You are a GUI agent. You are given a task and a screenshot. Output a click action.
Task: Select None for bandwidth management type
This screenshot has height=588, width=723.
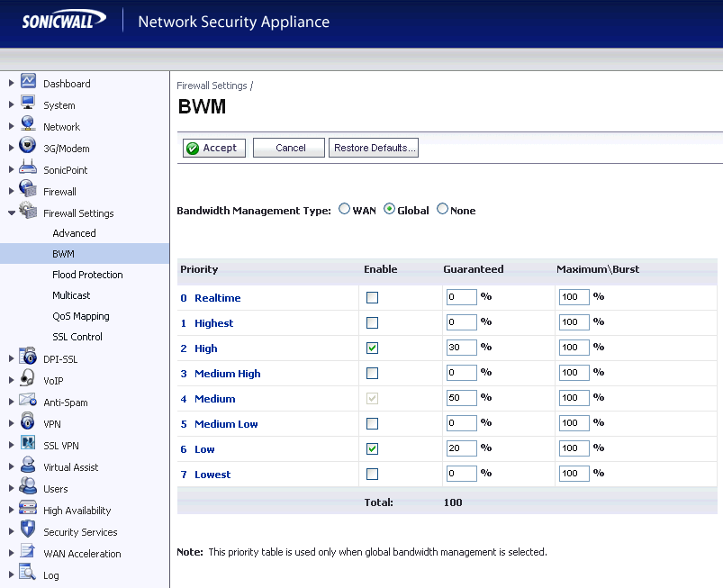tap(442, 210)
